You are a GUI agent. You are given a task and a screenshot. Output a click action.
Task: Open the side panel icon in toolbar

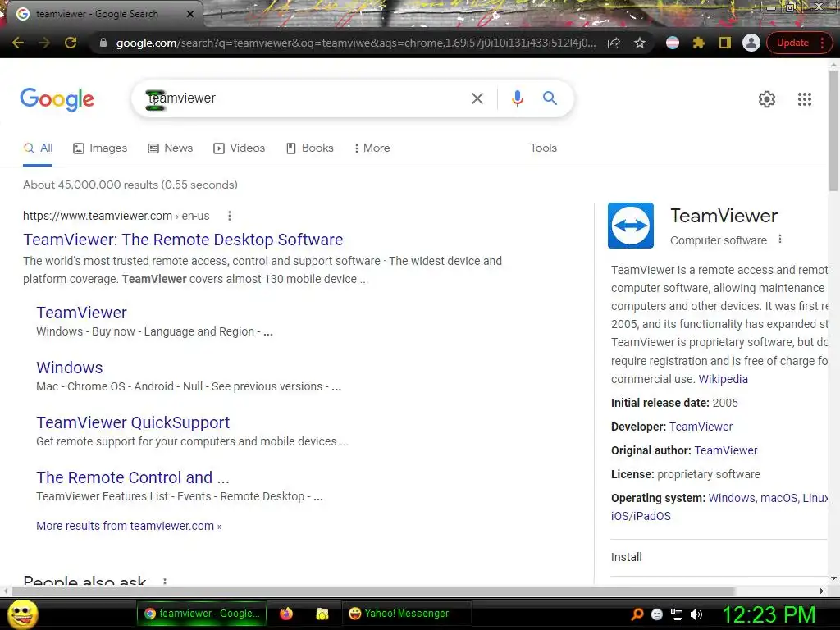click(x=725, y=43)
